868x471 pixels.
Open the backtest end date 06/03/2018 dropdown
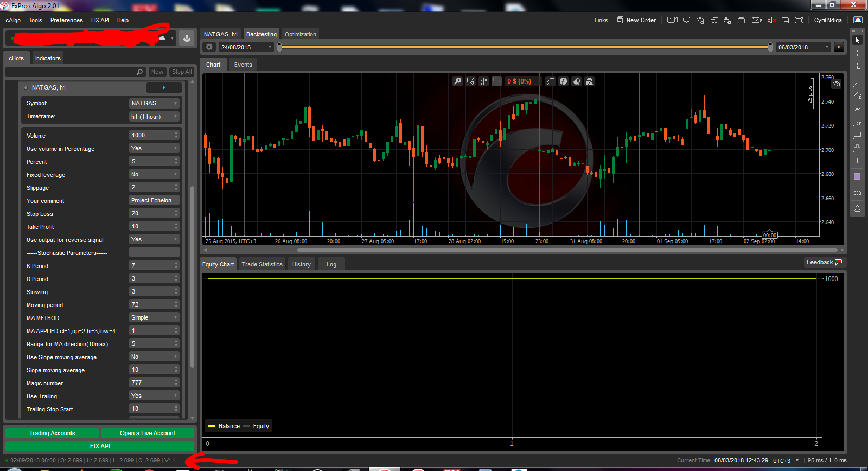tap(803, 47)
